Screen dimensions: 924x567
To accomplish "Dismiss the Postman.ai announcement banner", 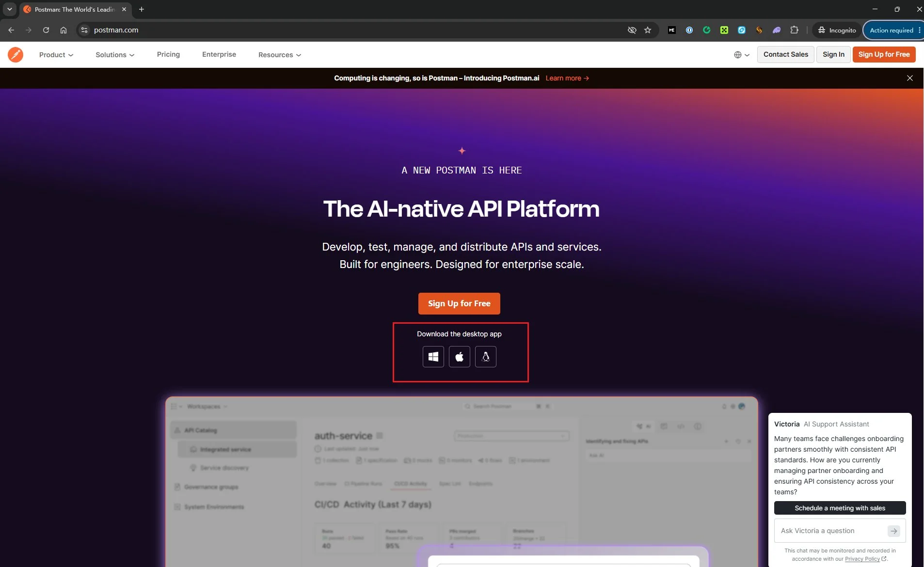I will 910,78.
